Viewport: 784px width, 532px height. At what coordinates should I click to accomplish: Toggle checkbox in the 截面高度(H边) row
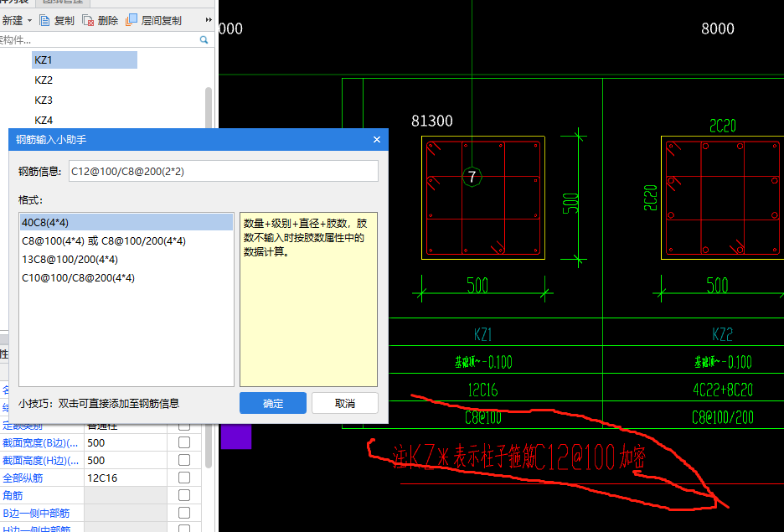coord(184,460)
